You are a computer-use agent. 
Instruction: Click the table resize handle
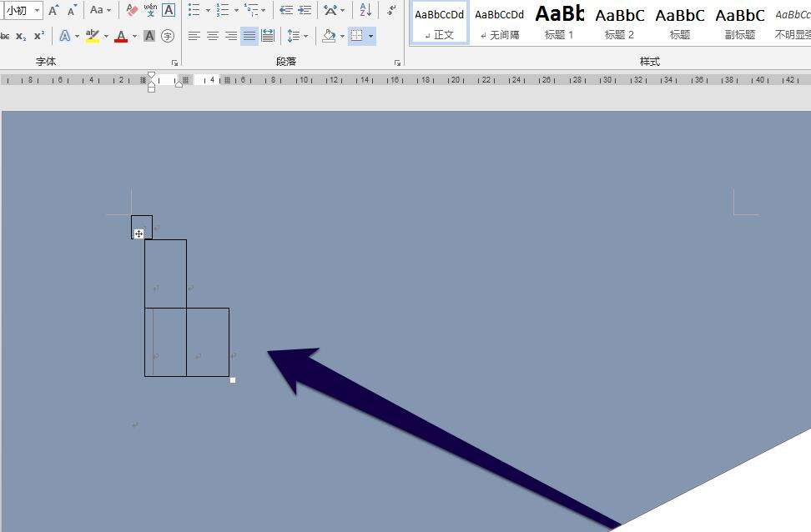click(233, 380)
